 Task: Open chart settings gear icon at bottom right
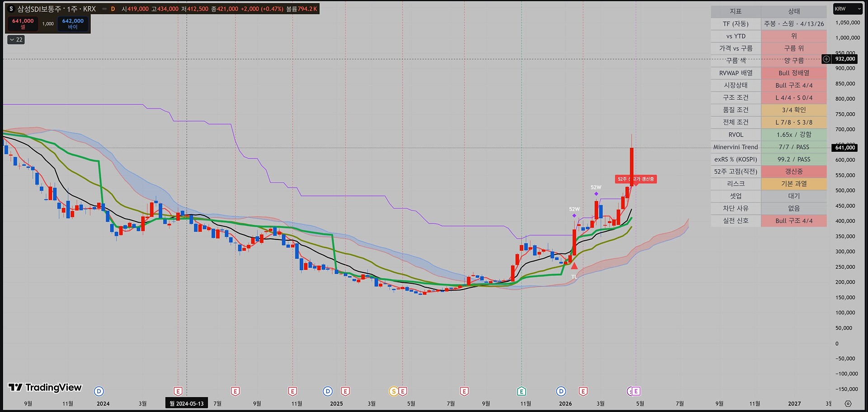848,403
